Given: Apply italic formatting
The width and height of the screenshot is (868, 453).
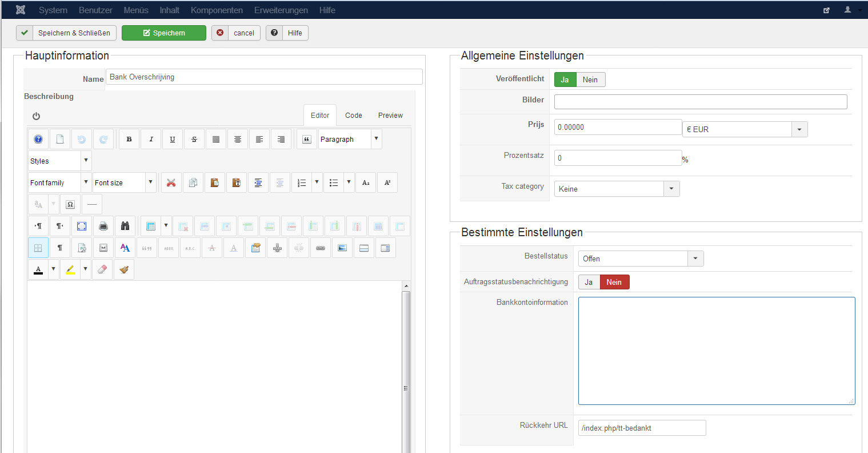Looking at the screenshot, I should [151, 139].
